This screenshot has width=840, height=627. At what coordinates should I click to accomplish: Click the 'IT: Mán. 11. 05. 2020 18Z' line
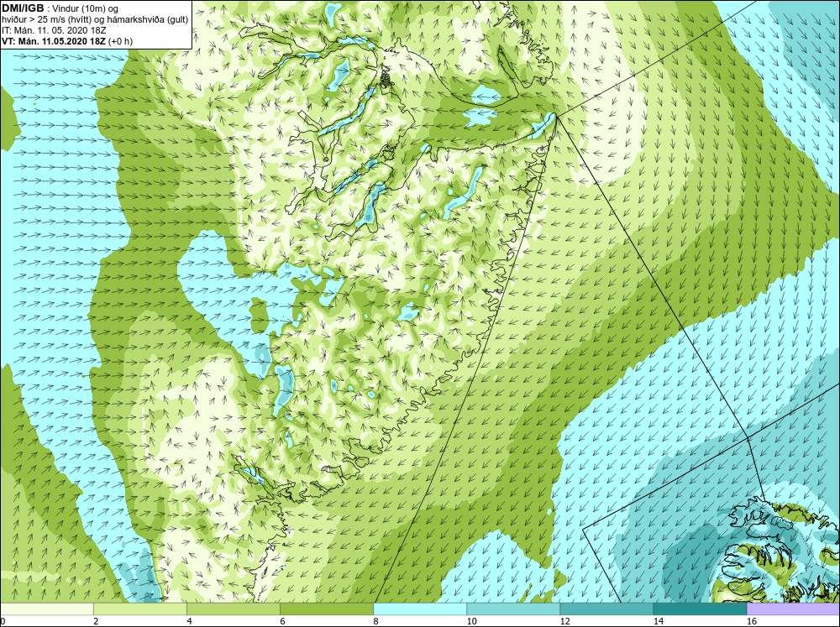[x=54, y=30]
